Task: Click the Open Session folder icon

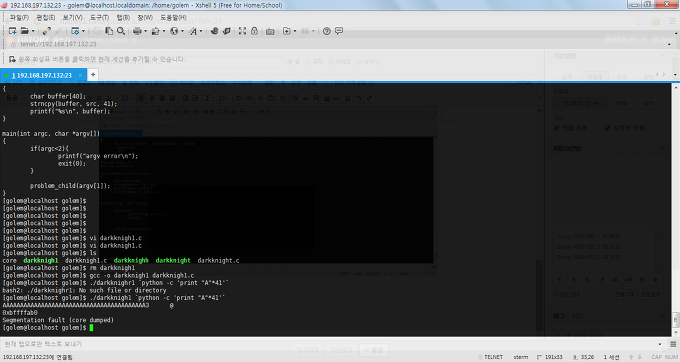Action: click(25, 31)
